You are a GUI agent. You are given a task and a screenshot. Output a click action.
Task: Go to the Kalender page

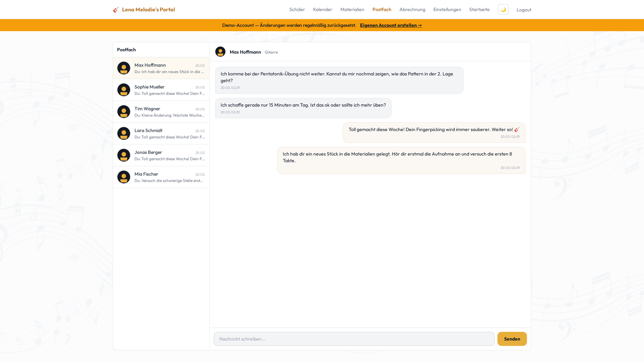323,10
